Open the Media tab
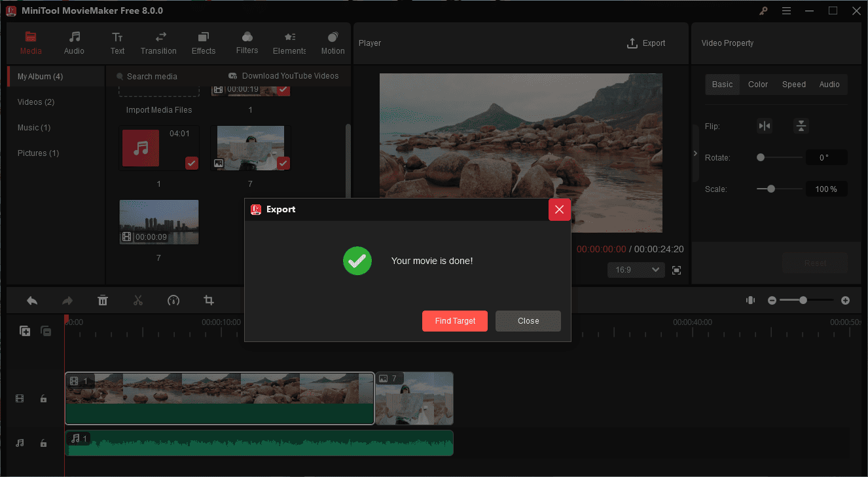This screenshot has height=477, width=868. tap(31, 43)
